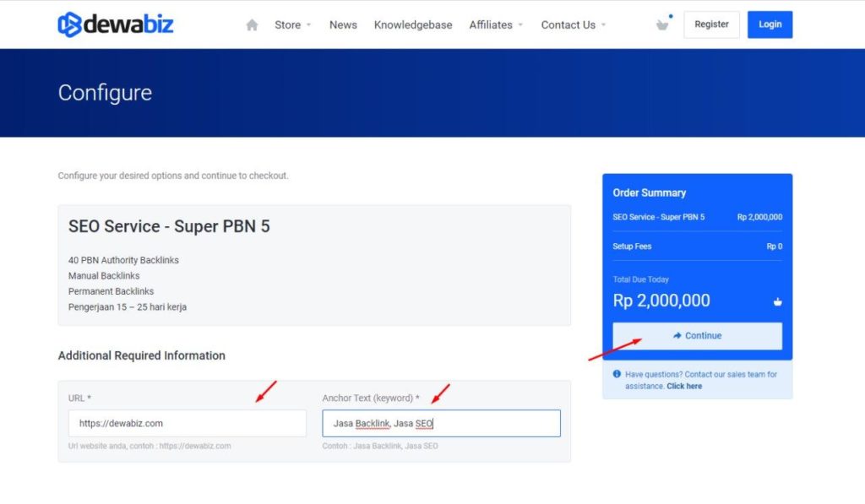
Task: Click the info icon next to Have questions
Action: 617,374
